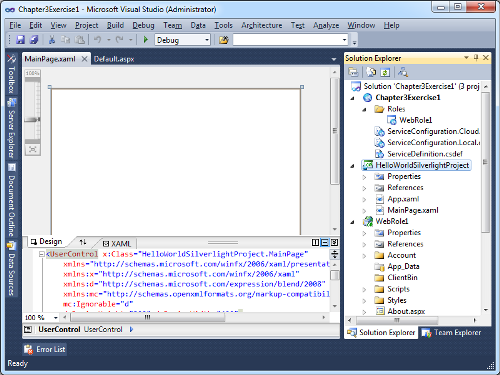Click the Save All toolbar icon
500x375 pixels.
[34, 40]
